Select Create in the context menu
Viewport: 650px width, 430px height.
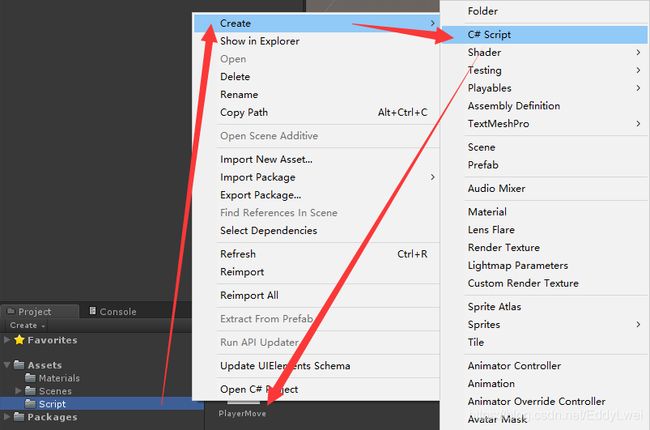click(x=317, y=23)
